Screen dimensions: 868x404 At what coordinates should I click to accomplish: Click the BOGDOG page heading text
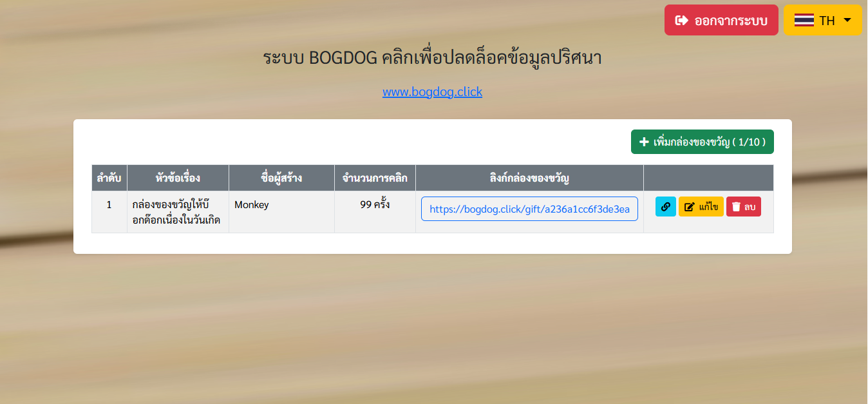click(x=432, y=58)
